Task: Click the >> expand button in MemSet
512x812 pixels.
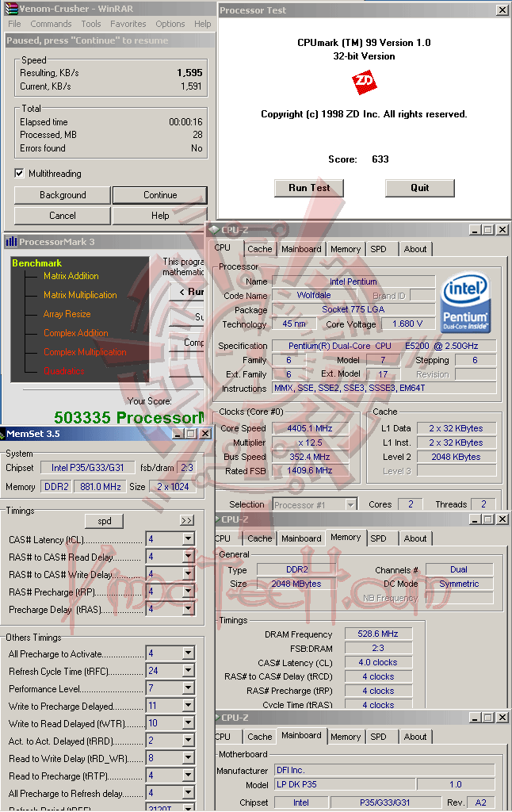Action: (186, 520)
